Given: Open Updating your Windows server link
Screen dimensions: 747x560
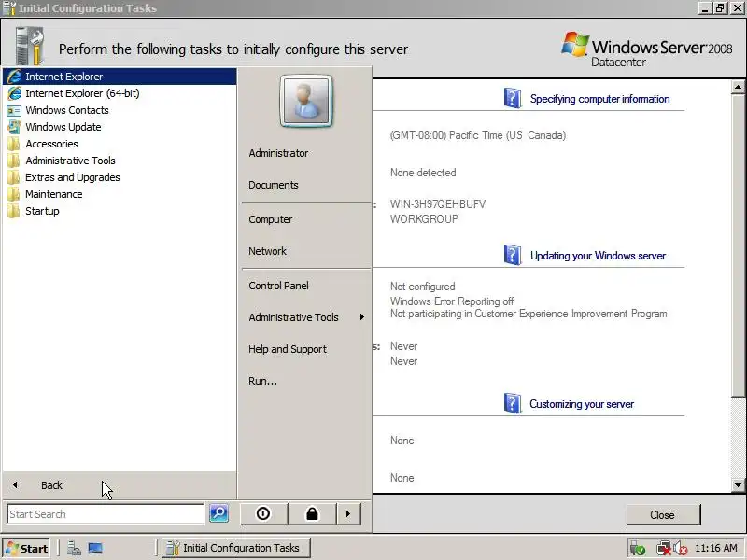Looking at the screenshot, I should click(598, 256).
